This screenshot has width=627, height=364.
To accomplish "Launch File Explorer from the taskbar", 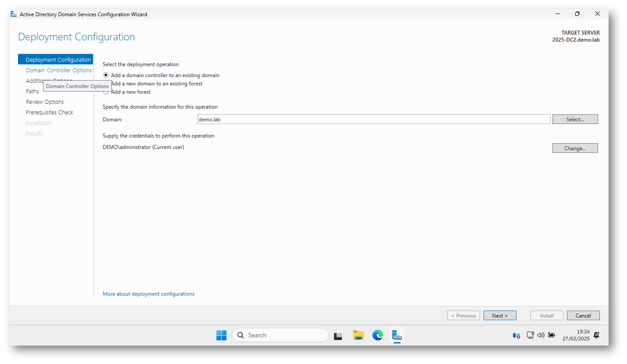I will [x=358, y=336].
